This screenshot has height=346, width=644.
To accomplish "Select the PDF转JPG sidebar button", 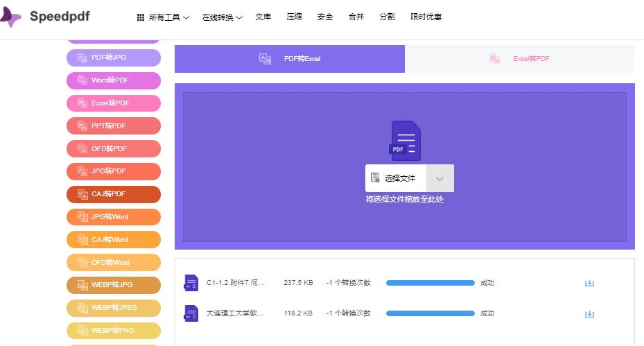I will tap(114, 58).
